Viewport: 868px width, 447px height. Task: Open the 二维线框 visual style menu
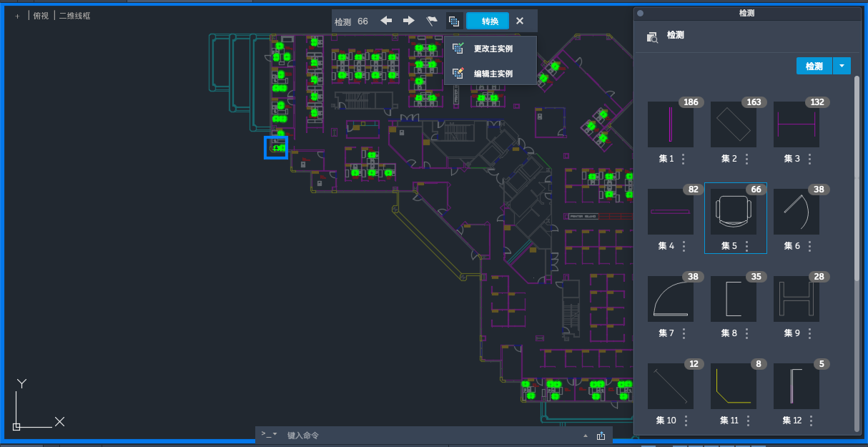coord(74,15)
